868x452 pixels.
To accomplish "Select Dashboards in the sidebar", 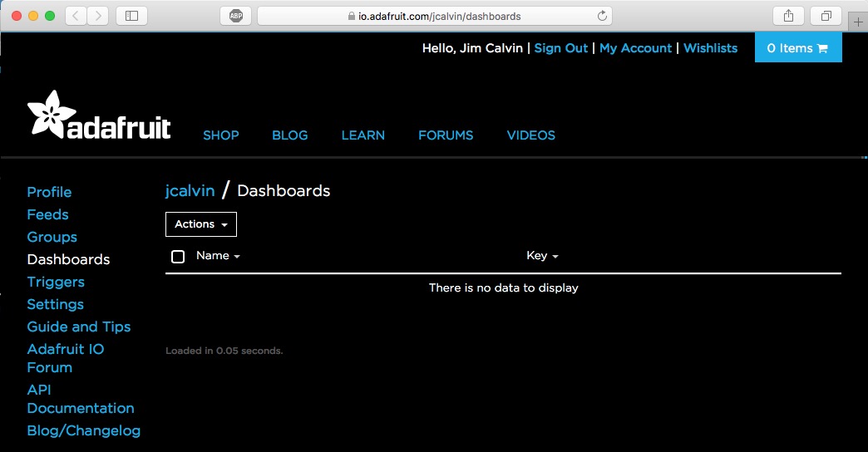I will point(69,259).
